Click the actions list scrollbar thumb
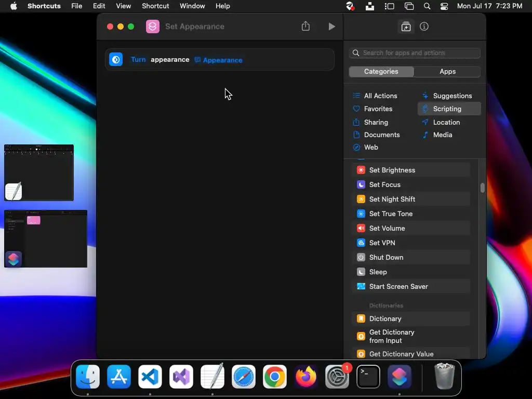The image size is (532, 399). pos(483,188)
